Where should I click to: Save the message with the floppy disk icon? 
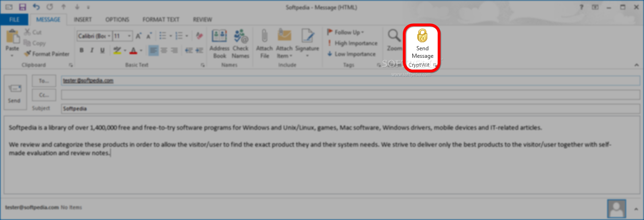(x=22, y=7)
